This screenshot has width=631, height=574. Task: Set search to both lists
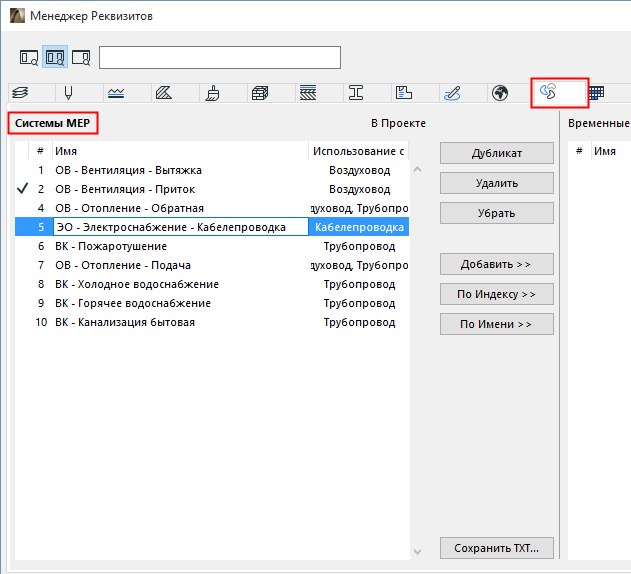point(55,57)
